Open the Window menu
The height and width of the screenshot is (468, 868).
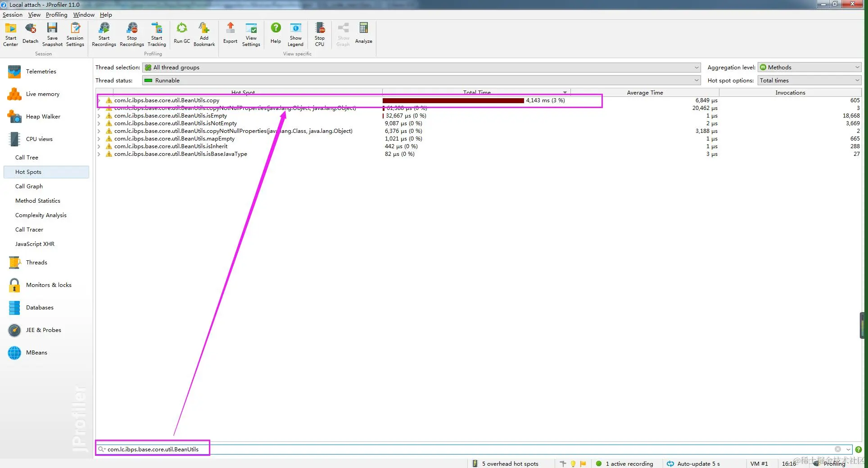click(x=84, y=15)
